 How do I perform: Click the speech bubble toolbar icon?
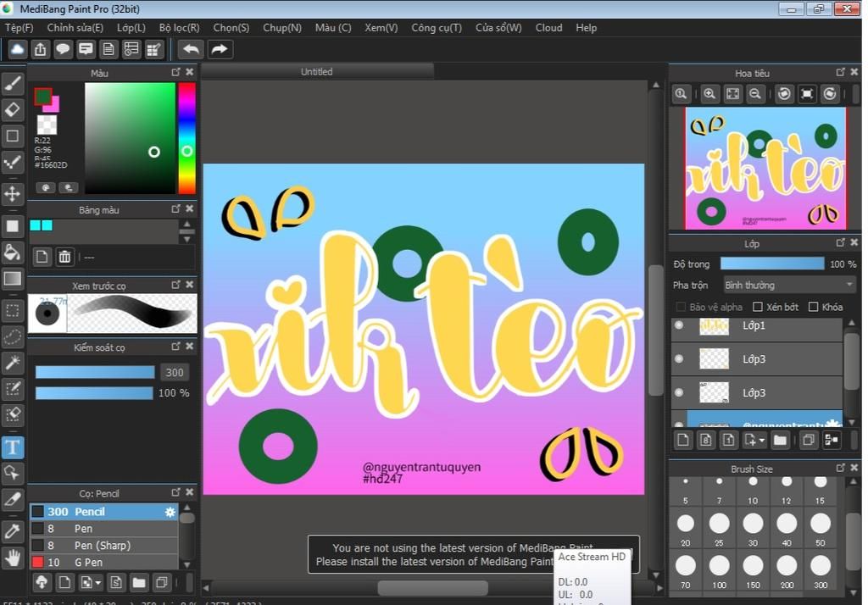(x=63, y=49)
